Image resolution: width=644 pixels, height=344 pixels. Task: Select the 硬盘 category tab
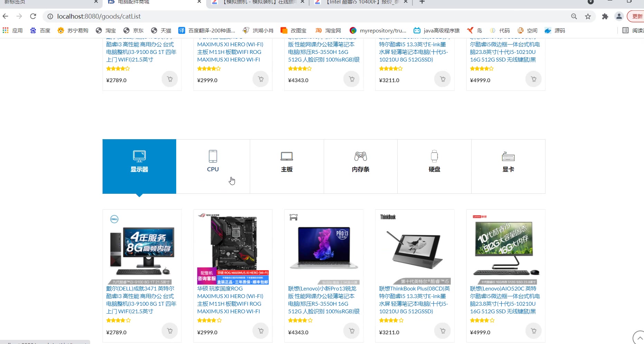click(x=434, y=166)
